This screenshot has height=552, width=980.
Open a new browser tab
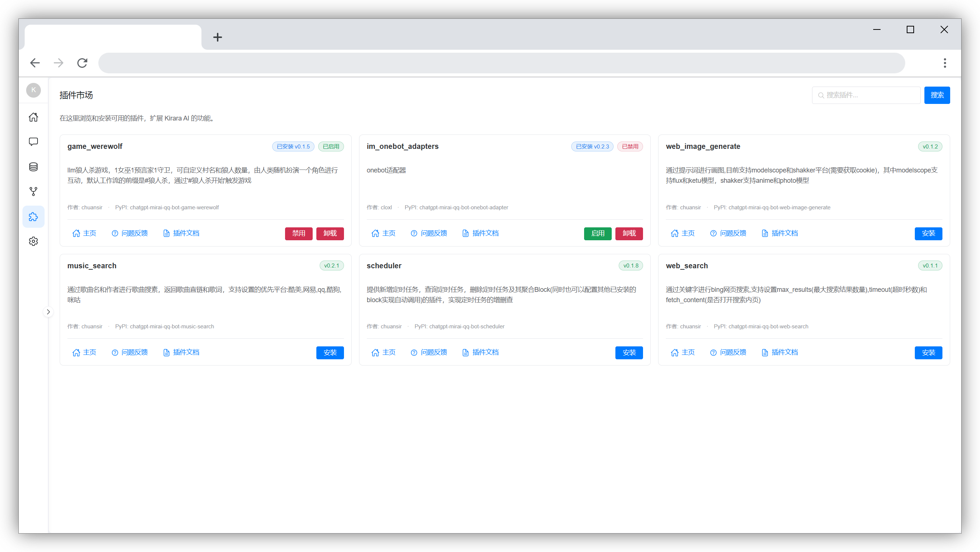[217, 37]
